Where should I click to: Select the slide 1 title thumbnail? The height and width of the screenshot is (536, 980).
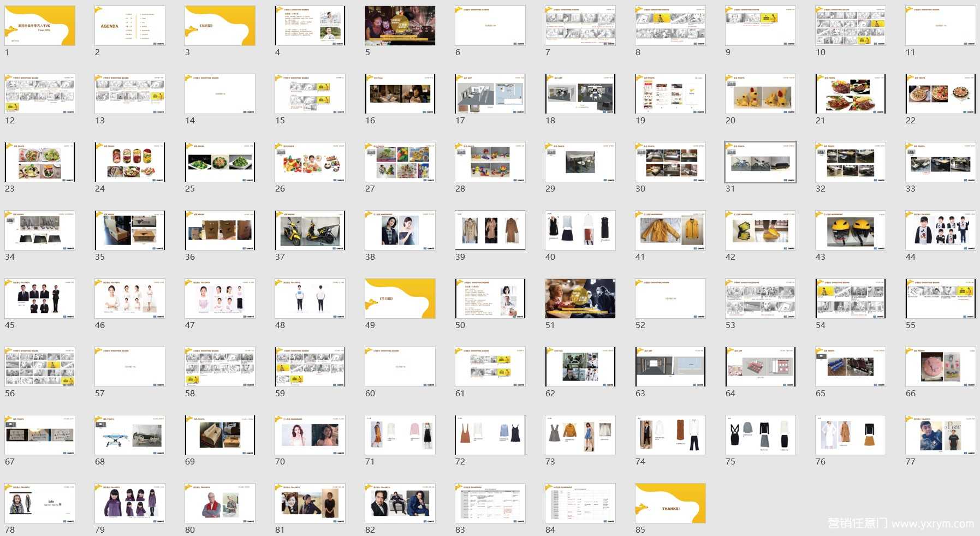(40, 26)
